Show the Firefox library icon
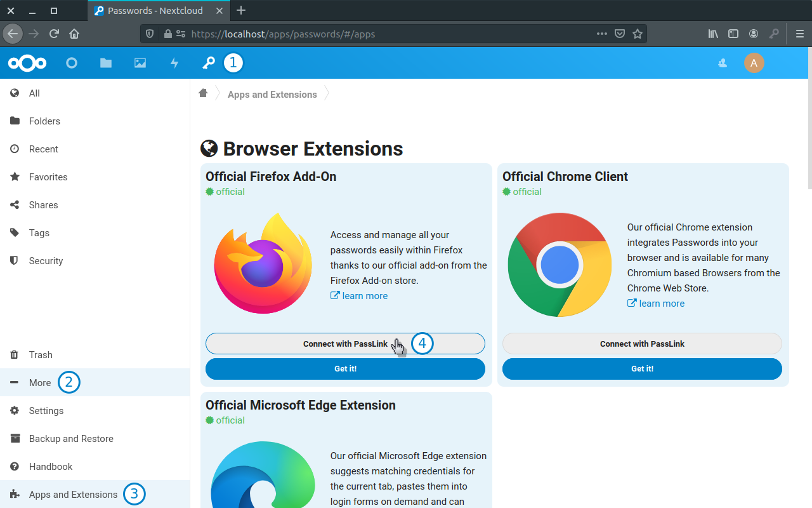812x508 pixels. coord(713,34)
